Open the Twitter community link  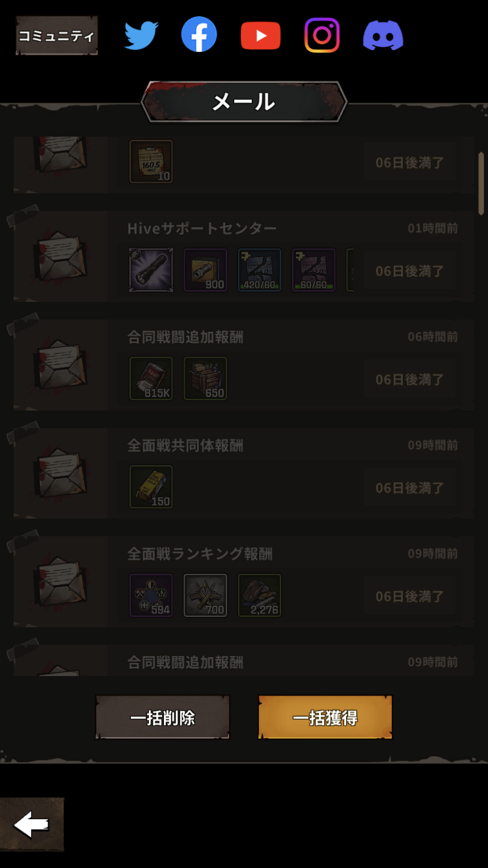141,35
